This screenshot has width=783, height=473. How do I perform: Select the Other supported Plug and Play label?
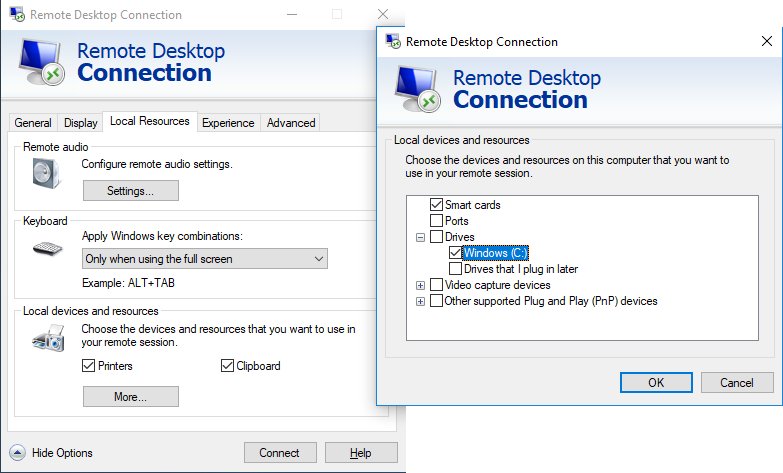551,301
